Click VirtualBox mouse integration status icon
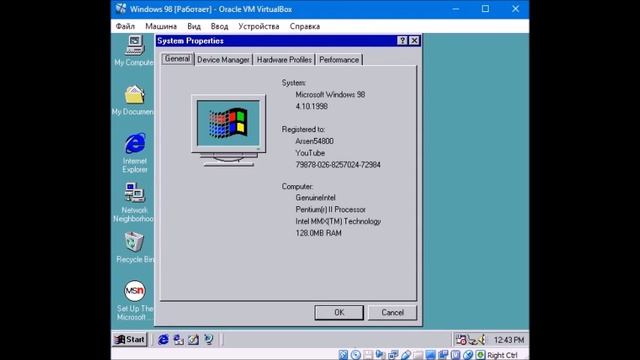Screen dimensions: 640x360 click(468, 355)
